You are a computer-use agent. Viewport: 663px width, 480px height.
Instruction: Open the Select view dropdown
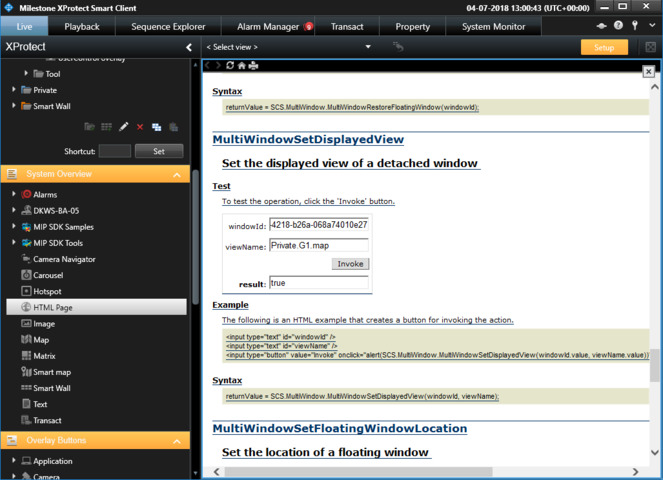[368, 47]
